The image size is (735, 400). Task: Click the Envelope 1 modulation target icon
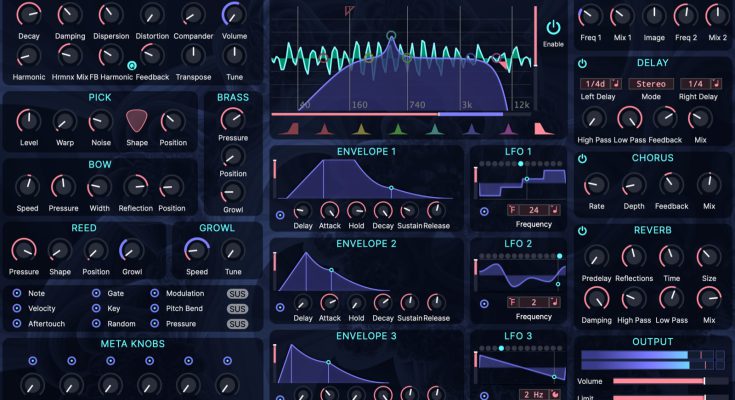click(x=280, y=214)
